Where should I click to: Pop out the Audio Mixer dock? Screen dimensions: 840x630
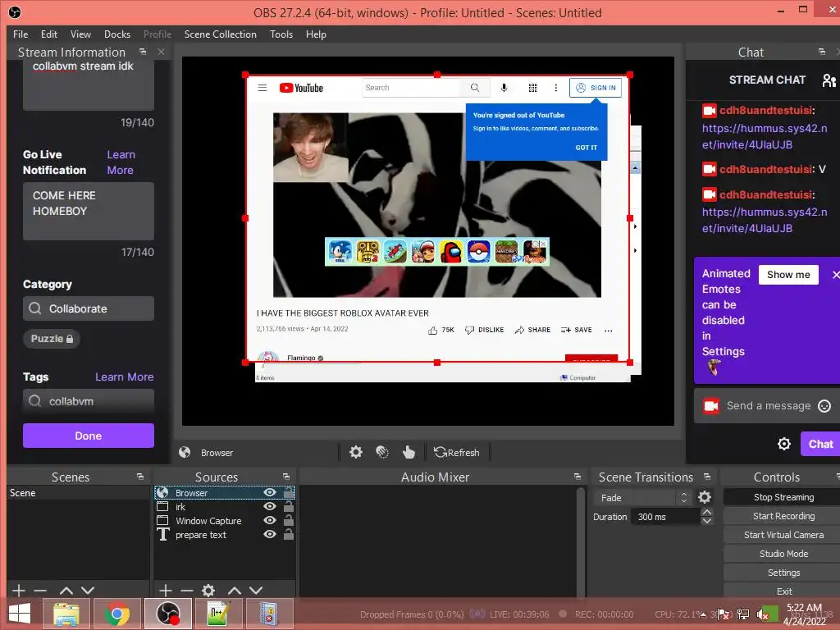click(x=577, y=477)
